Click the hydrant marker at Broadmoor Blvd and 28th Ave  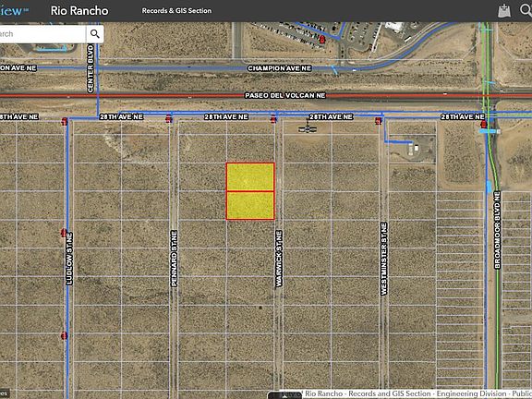tap(484, 124)
